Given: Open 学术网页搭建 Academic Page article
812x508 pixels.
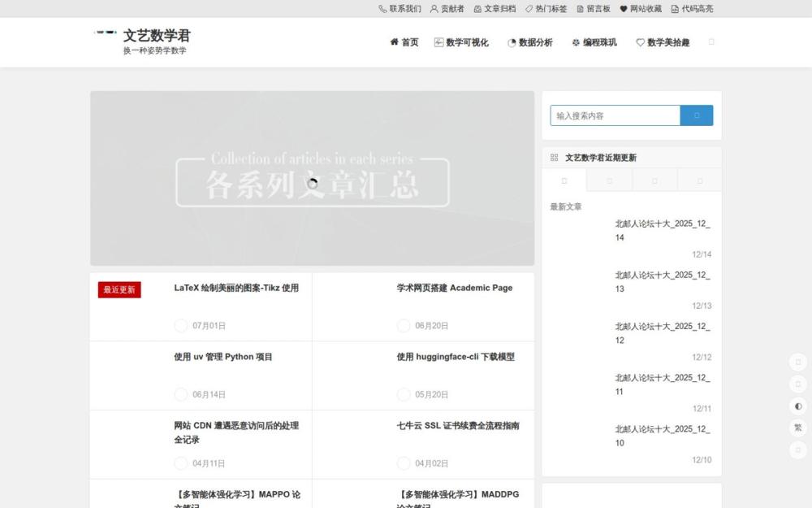Looking at the screenshot, I should 455,288.
